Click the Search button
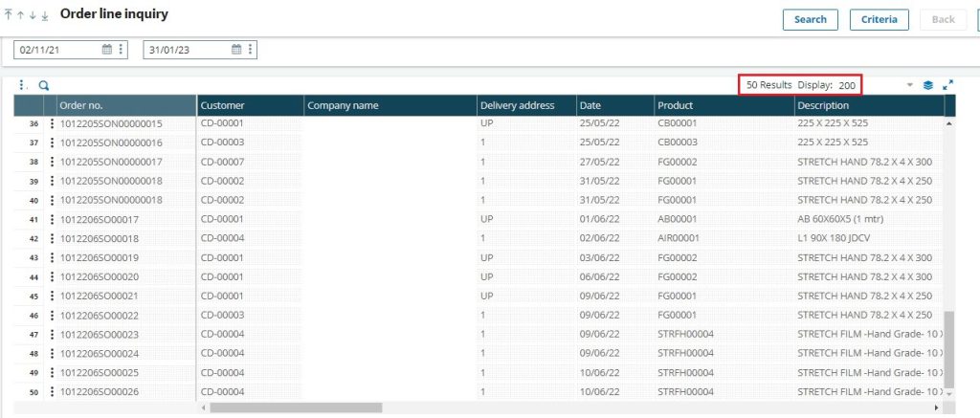Screen dimensions: 980x418 810,19
